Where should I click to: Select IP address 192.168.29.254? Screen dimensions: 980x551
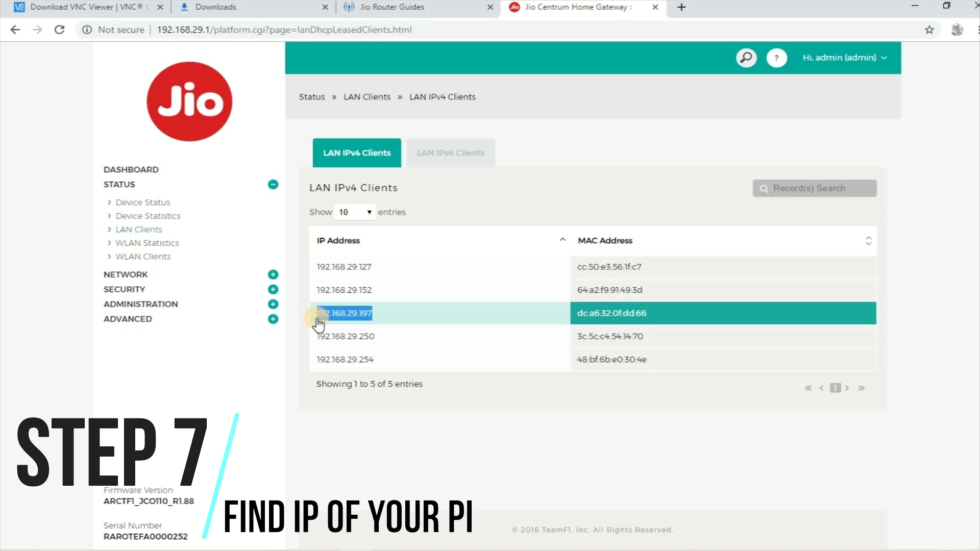click(x=345, y=360)
